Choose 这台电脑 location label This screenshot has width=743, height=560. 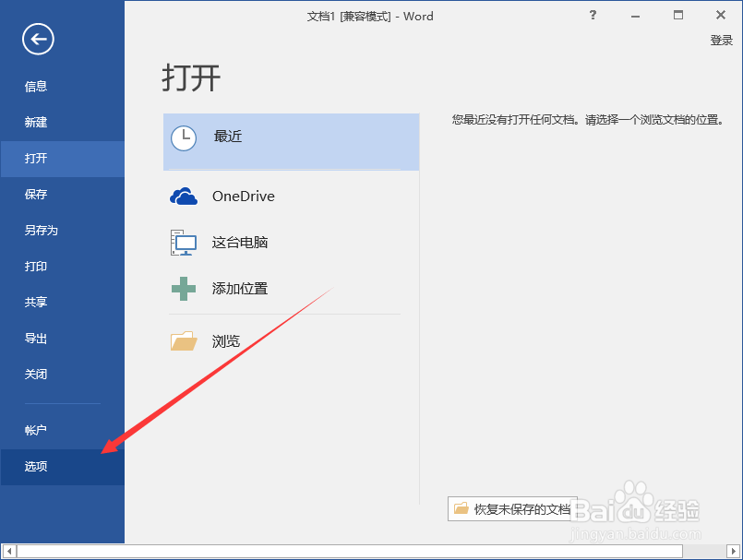pyautogui.click(x=240, y=243)
